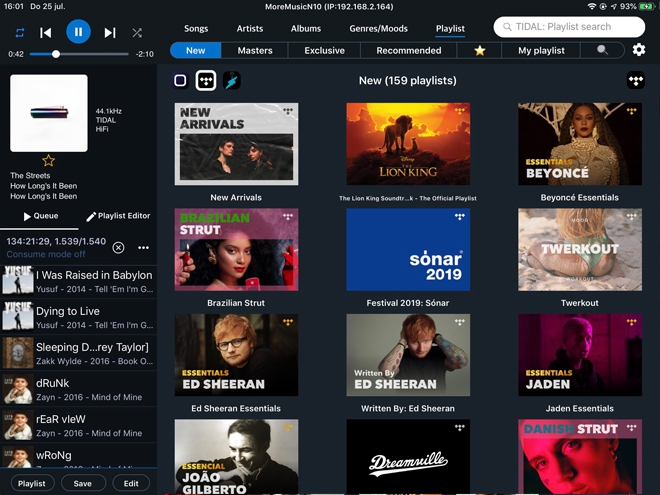Open Jaden Essentials playlist cover
The width and height of the screenshot is (660, 495).
click(580, 355)
